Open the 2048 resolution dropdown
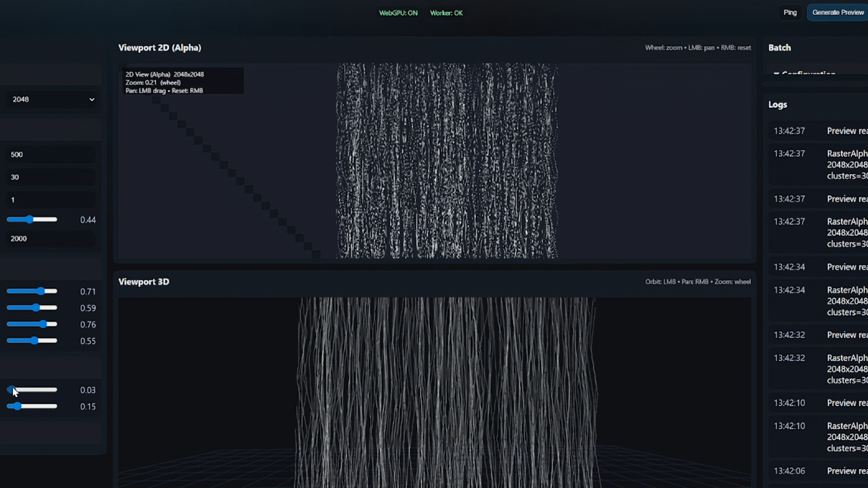The width and height of the screenshot is (868, 488). [x=53, y=99]
